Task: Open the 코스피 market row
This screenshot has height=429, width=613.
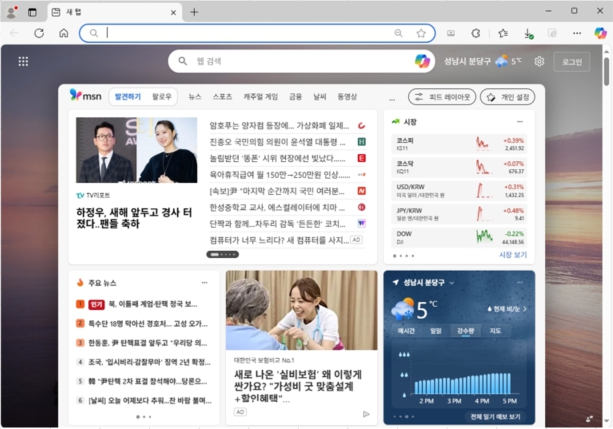Action: (x=459, y=144)
